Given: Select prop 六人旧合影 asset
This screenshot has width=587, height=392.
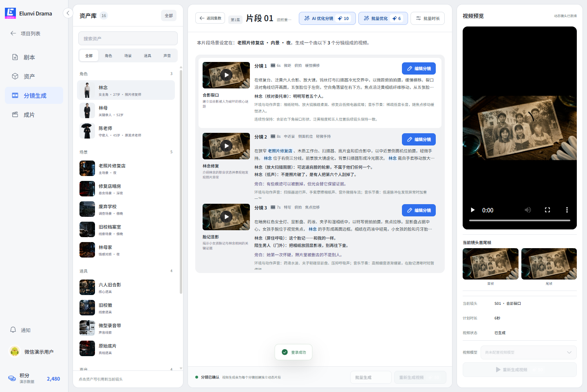Looking at the screenshot, I should [x=126, y=287].
